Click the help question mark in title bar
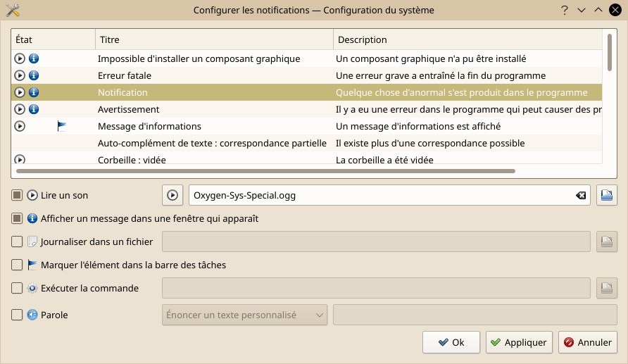This screenshot has height=364, width=628. click(x=565, y=10)
